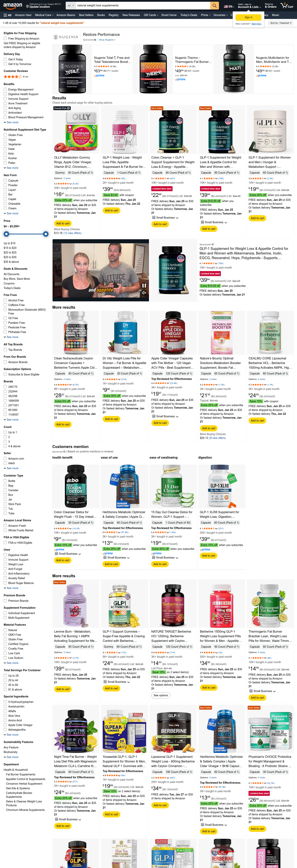Click the US flag language selector
Viewport: 297px width, 868px height.
click(x=228, y=6)
